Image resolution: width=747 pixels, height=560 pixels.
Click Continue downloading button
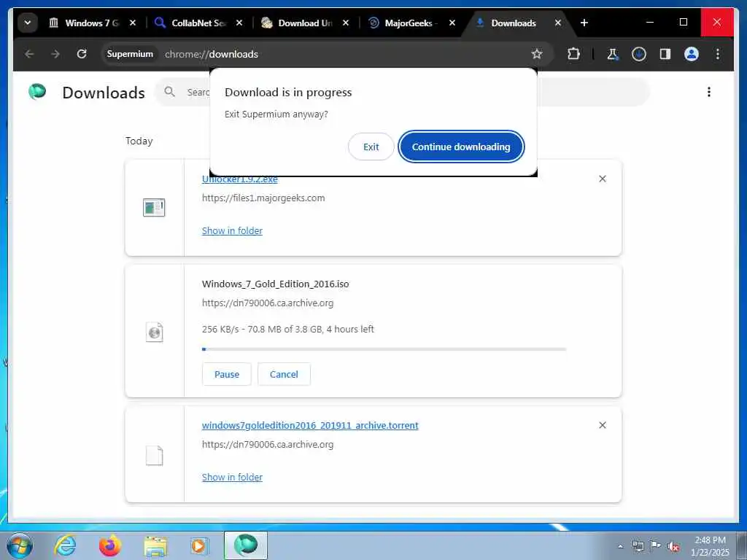pyautogui.click(x=461, y=147)
